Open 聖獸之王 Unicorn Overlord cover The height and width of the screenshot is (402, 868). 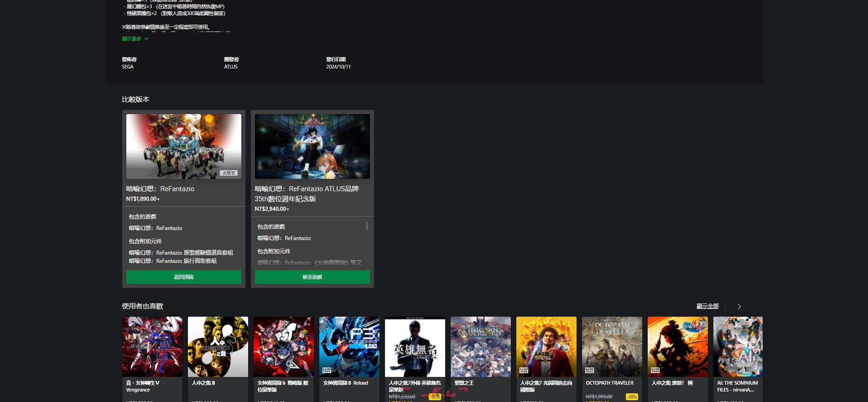[481, 347]
